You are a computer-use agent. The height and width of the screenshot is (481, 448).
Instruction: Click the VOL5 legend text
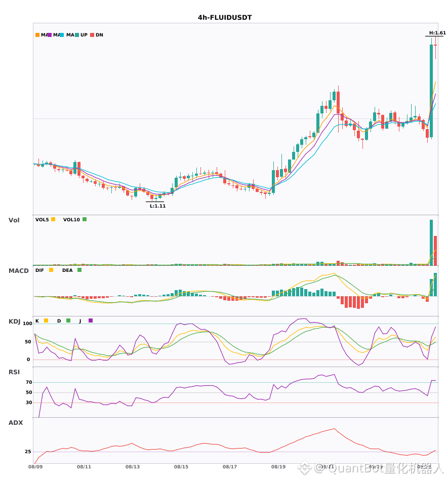[42, 220]
